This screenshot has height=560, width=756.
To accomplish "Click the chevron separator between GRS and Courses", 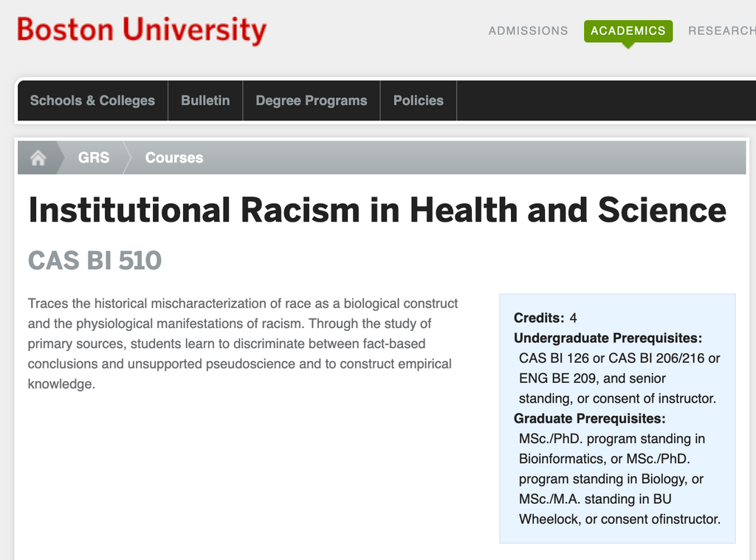I will (x=126, y=158).
